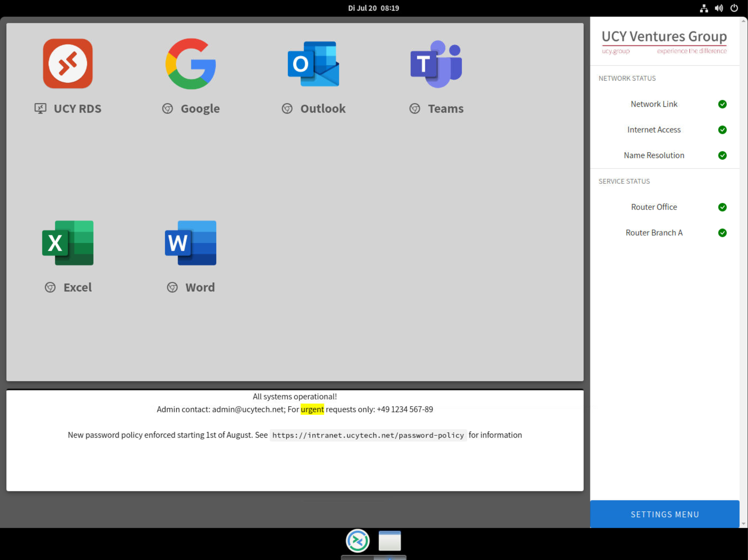Click the admin@ucytech.net email address

click(248, 410)
